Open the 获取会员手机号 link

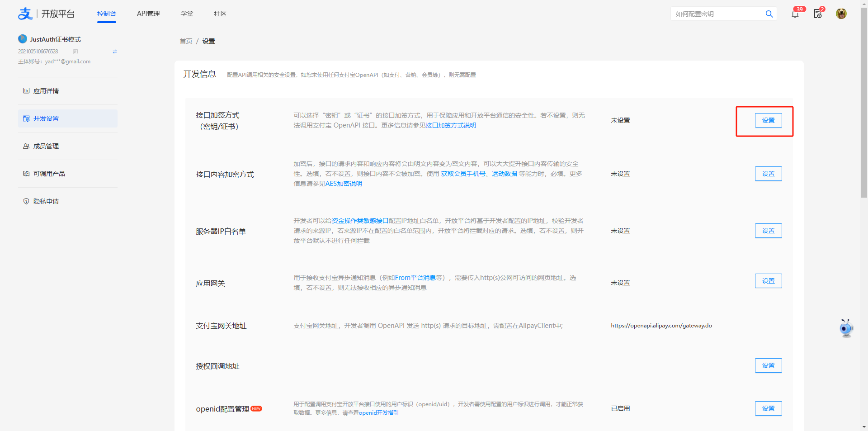tap(463, 174)
